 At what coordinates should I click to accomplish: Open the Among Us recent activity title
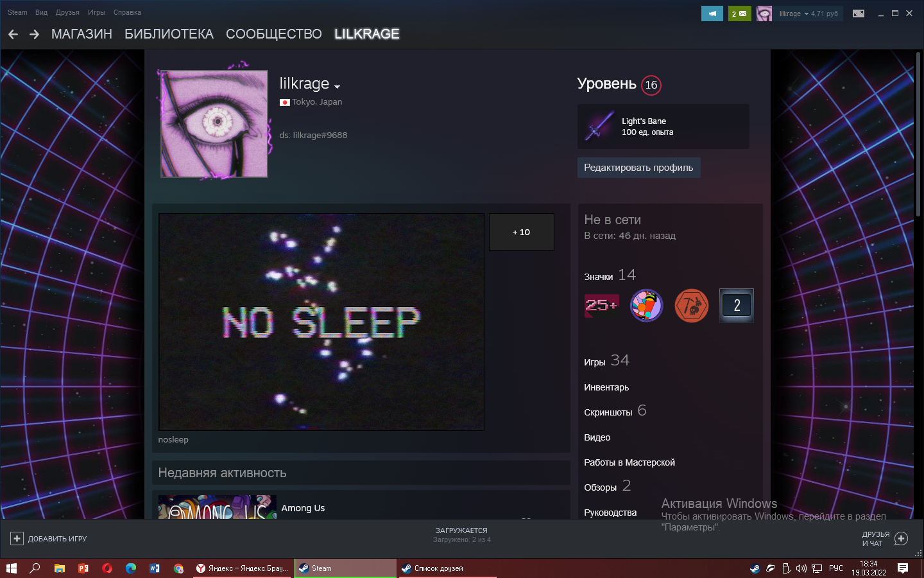point(303,508)
